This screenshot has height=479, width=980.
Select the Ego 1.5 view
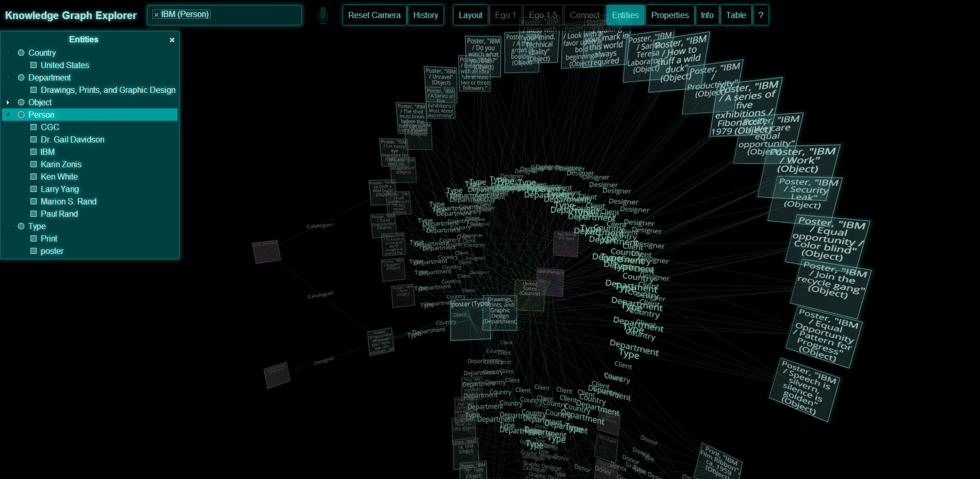pos(543,15)
